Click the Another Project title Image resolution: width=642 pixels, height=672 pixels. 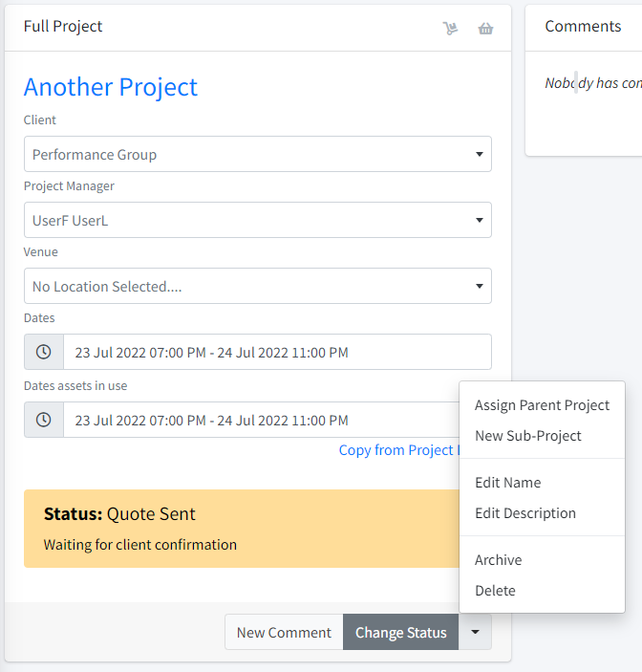111,87
